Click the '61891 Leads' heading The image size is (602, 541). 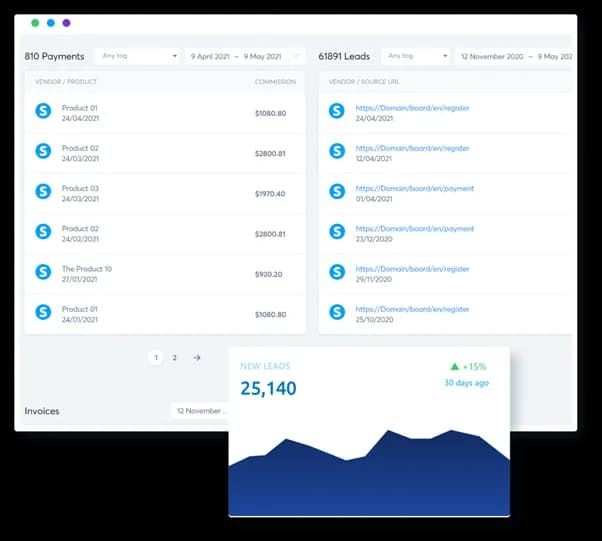pyautogui.click(x=344, y=56)
